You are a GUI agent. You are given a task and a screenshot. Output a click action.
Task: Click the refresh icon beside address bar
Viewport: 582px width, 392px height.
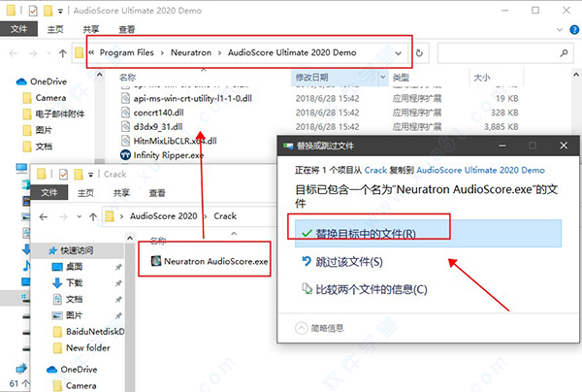419,53
